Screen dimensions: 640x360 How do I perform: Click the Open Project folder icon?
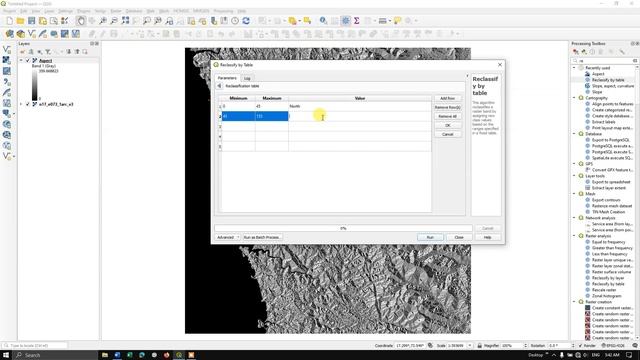(20, 21)
